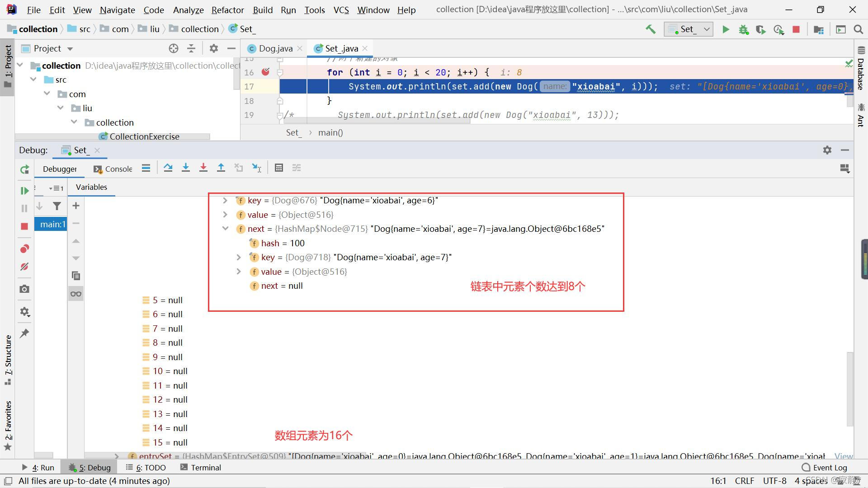Open View Breakpoints double red circle icon
The image size is (868, 488).
tap(24, 249)
